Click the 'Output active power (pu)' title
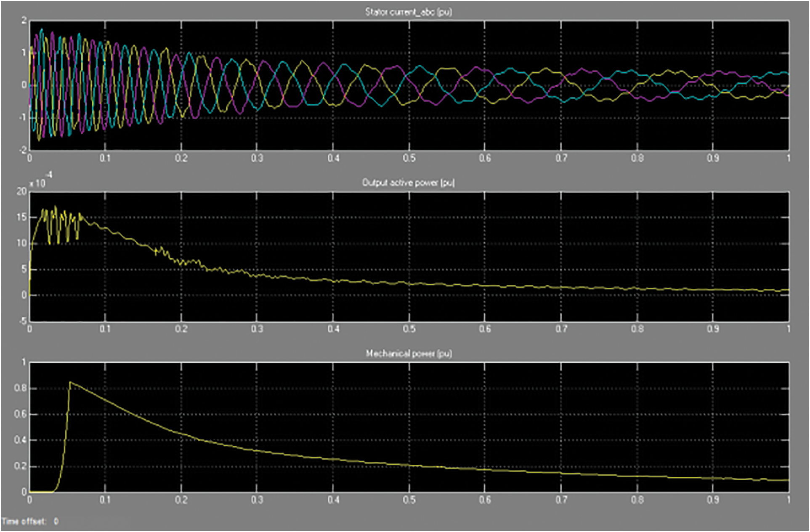 (408, 183)
